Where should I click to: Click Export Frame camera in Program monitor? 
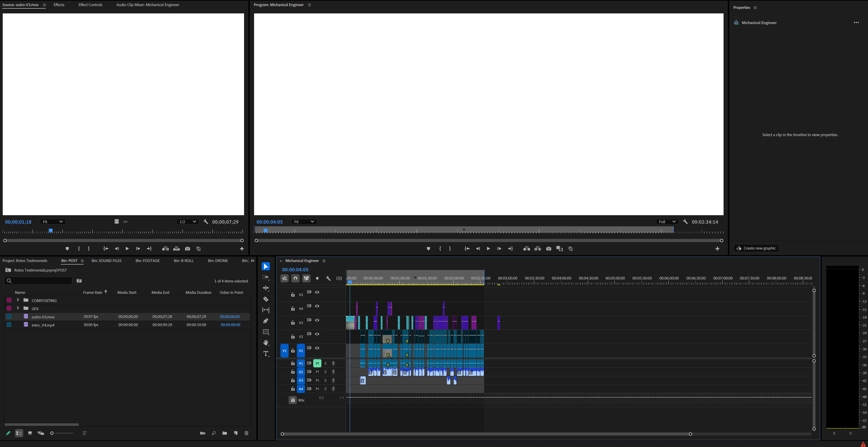coord(549,249)
